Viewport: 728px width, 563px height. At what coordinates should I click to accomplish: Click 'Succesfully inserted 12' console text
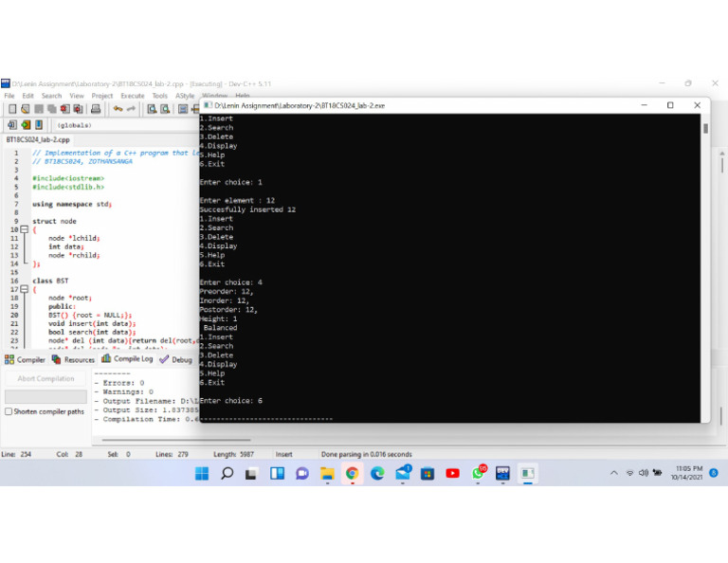[x=247, y=209]
